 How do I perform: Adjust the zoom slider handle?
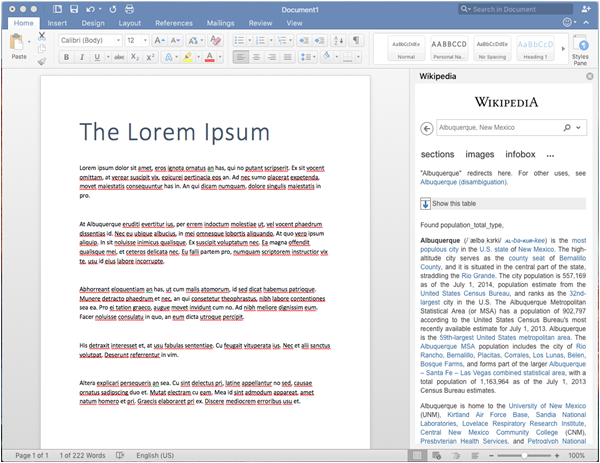pyautogui.click(x=524, y=455)
